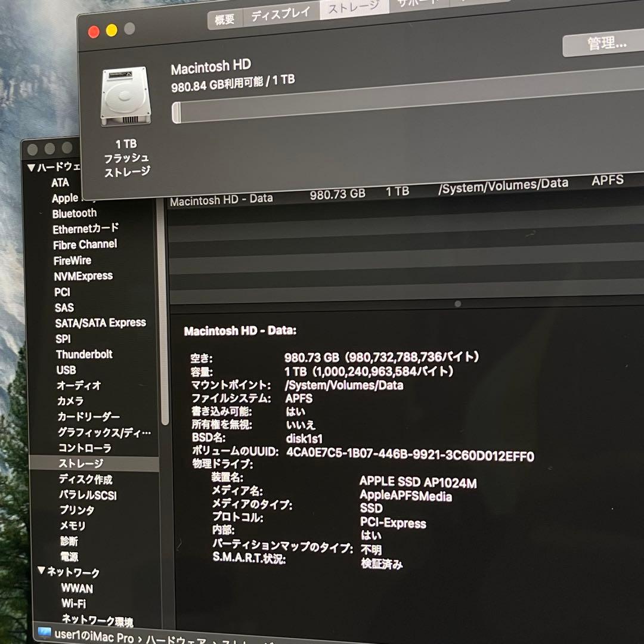Switch to the ディスプレイ tab

[x=281, y=14]
